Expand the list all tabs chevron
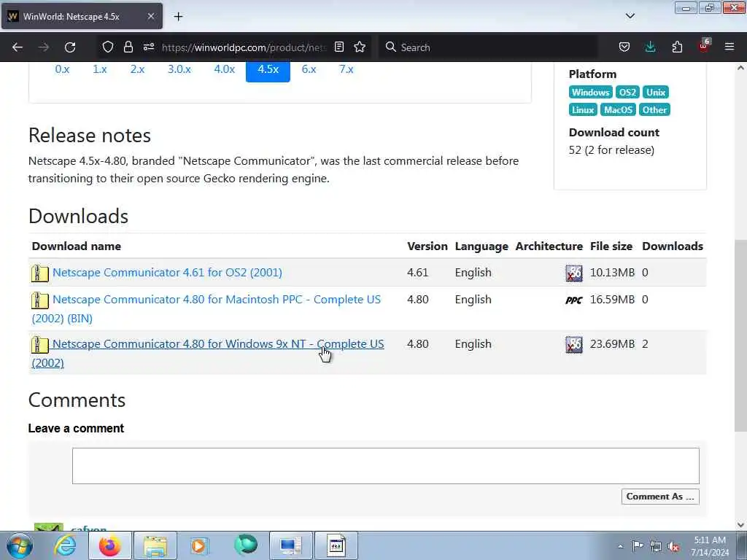 tap(630, 16)
